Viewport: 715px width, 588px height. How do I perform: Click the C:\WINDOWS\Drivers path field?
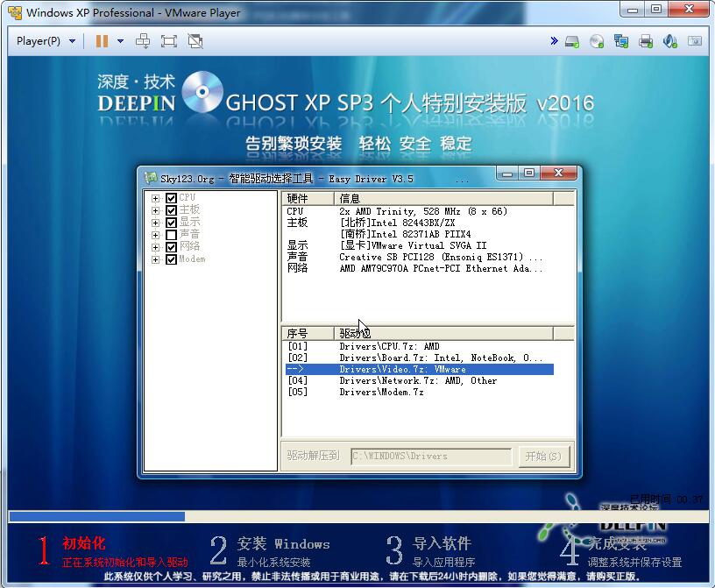pyautogui.click(x=430, y=456)
